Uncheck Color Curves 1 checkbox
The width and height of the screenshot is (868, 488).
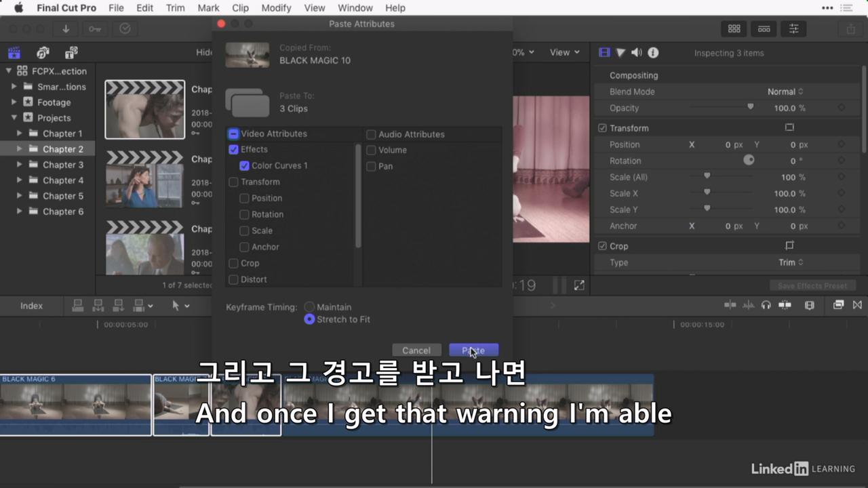(244, 165)
